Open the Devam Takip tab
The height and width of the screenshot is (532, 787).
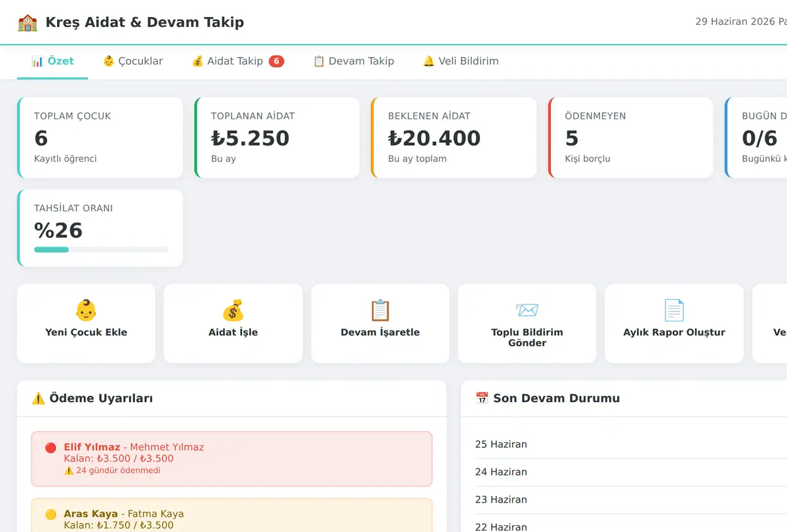click(x=353, y=62)
